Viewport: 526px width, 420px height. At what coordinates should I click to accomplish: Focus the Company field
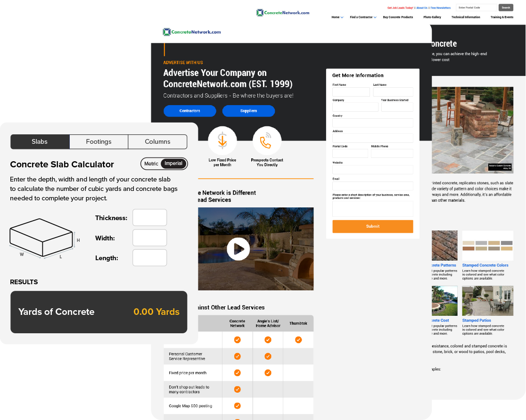[x=355, y=107]
